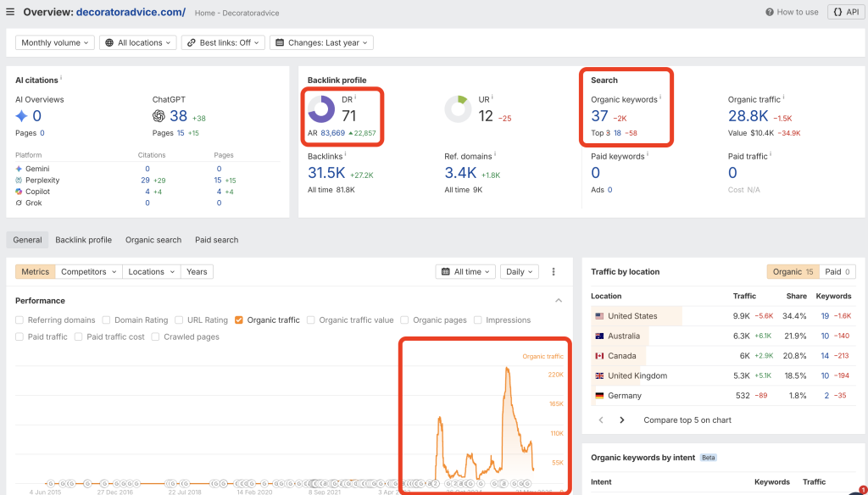Screen dimensions: 868x495
Task: Click info icon next to Backlinks
Action: point(346,154)
